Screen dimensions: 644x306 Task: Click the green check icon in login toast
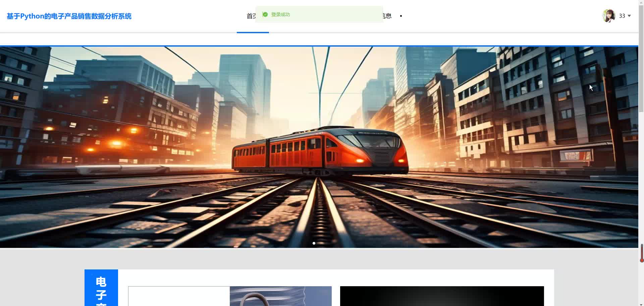click(x=265, y=14)
